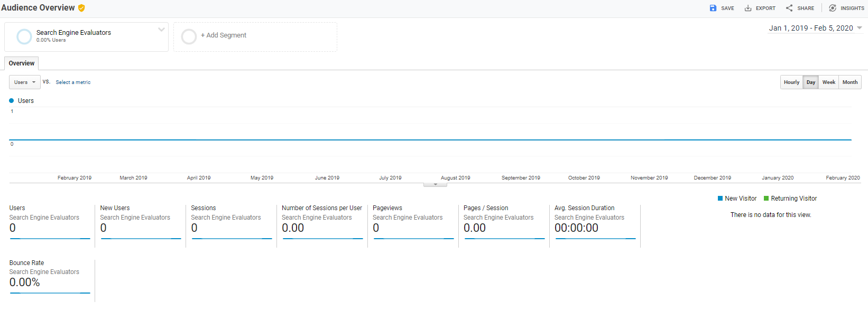Click the verified shield badge icon
868x311 pixels.
point(81,8)
